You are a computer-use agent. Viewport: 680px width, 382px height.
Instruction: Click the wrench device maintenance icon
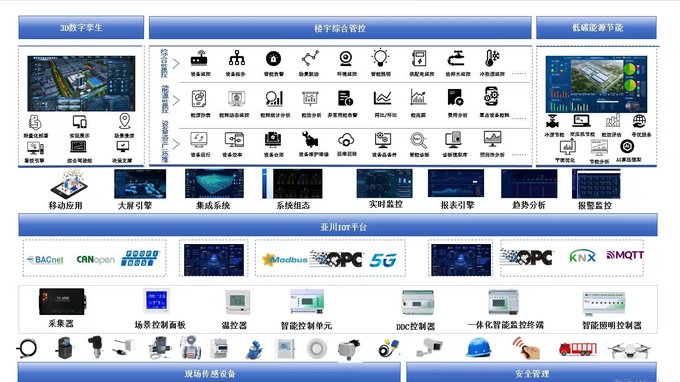[311, 140]
